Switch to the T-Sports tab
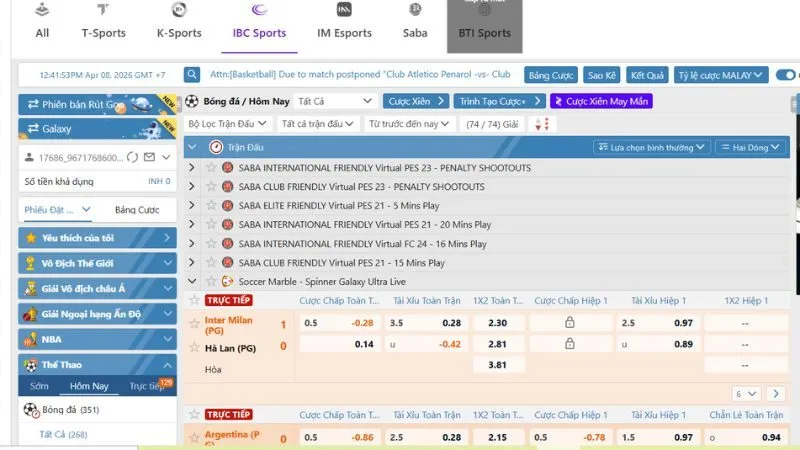 (x=104, y=21)
